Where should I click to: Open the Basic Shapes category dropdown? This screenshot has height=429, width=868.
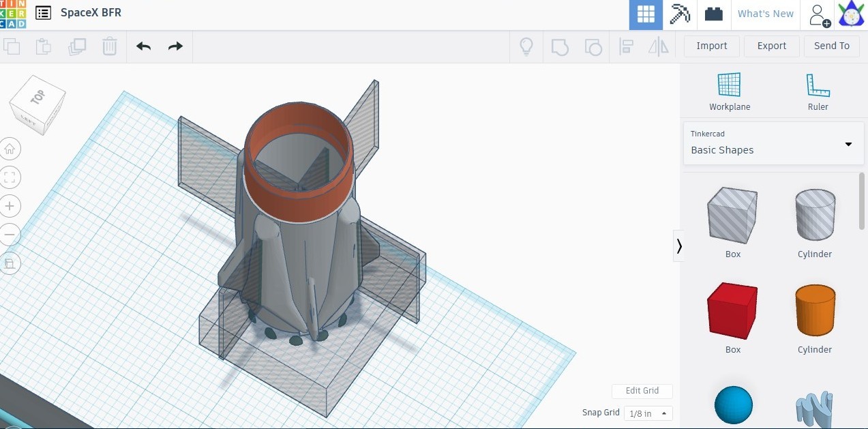[x=773, y=143]
